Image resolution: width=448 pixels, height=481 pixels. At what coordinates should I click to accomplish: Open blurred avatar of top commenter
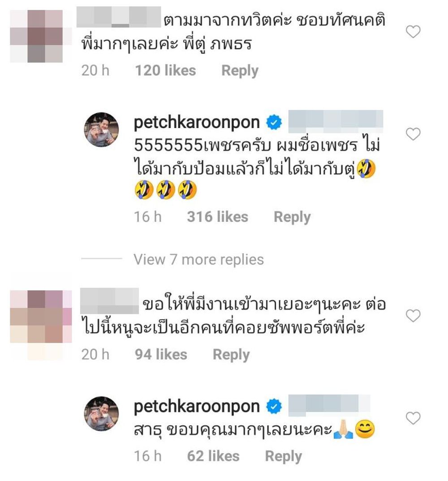[x=41, y=36]
